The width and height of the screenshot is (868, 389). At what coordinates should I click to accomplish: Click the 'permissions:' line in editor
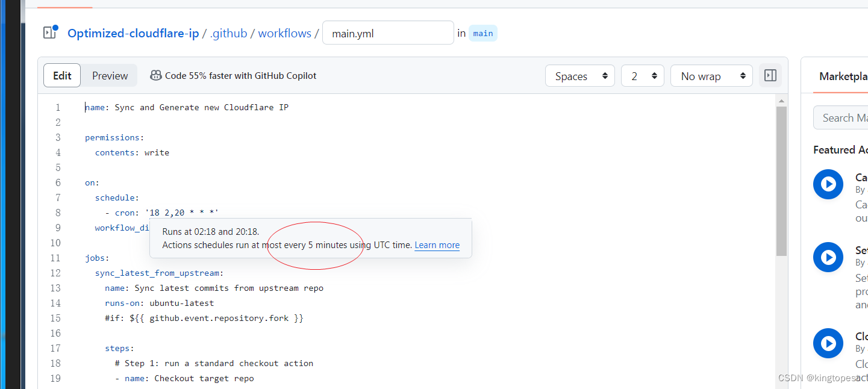114,137
